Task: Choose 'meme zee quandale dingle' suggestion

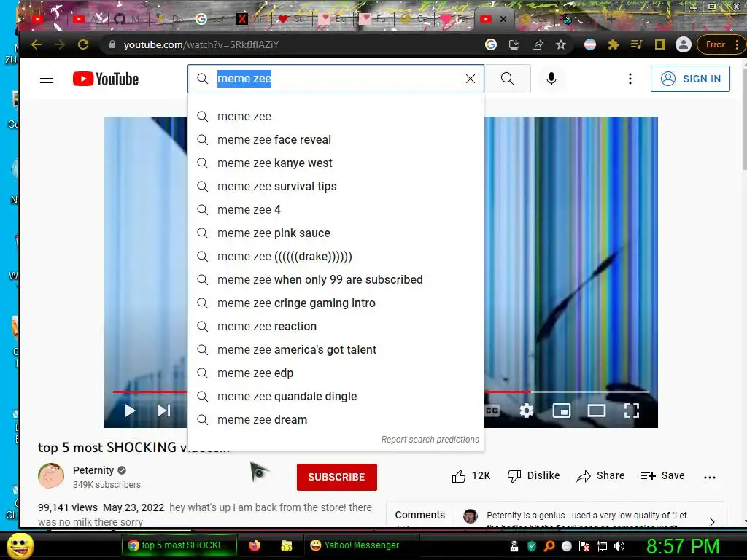Action: point(336,396)
